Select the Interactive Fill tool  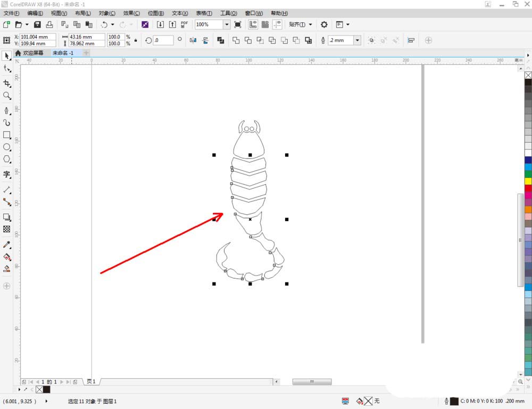6,257
